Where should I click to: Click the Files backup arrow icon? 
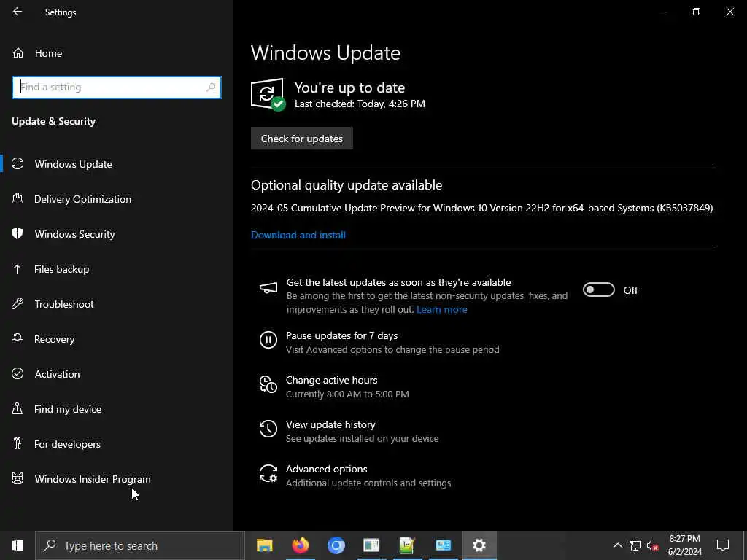(x=18, y=268)
